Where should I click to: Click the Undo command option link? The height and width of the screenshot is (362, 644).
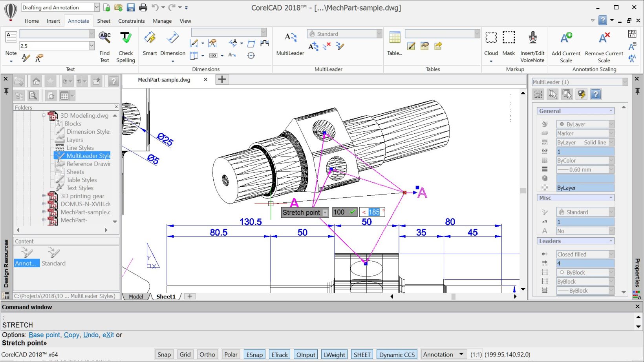[91, 335]
